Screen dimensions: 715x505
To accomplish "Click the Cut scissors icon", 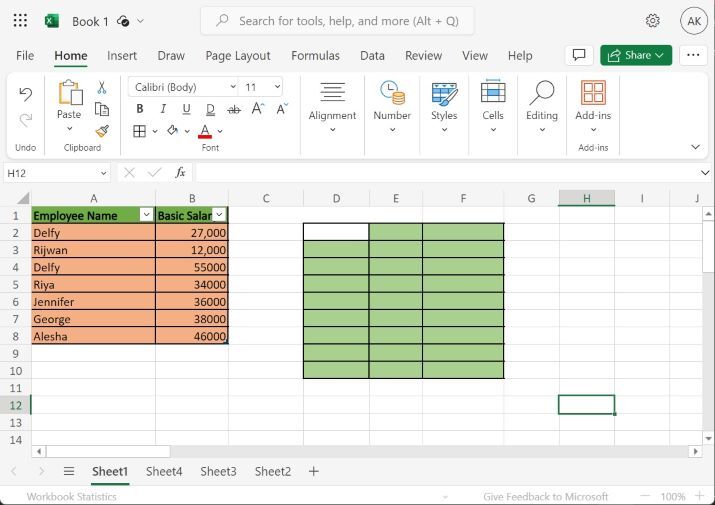I will tap(102, 87).
